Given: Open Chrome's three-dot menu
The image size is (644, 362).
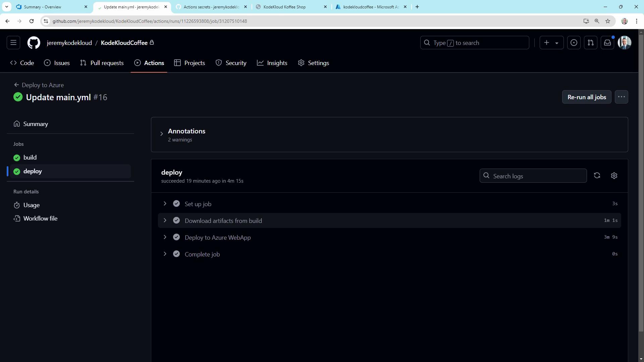Looking at the screenshot, I should pos(637,21).
